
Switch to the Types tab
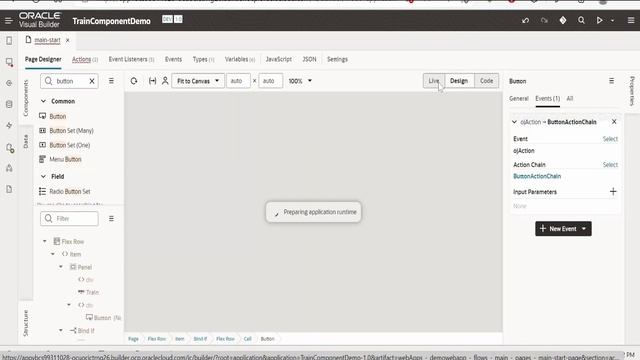[203, 59]
